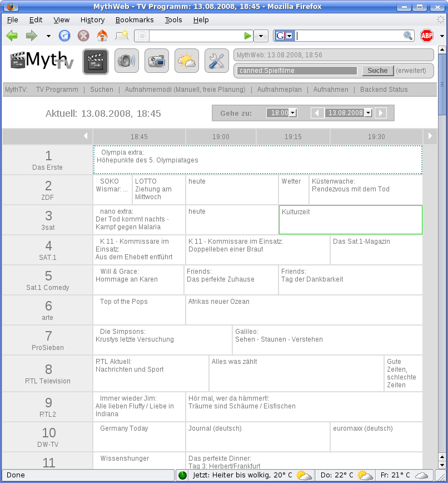Click the canned:Spielfilme search field
Viewport: 448px width, 483px height.
(296, 71)
